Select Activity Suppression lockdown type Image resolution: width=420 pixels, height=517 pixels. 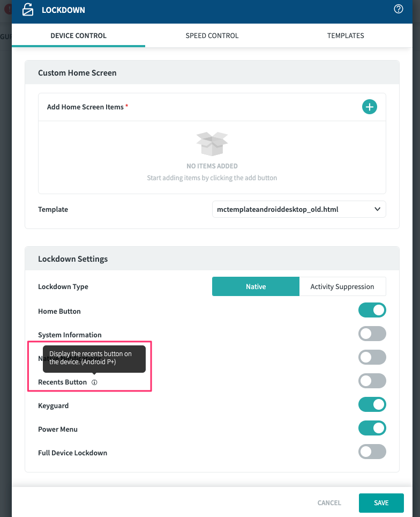pos(342,286)
